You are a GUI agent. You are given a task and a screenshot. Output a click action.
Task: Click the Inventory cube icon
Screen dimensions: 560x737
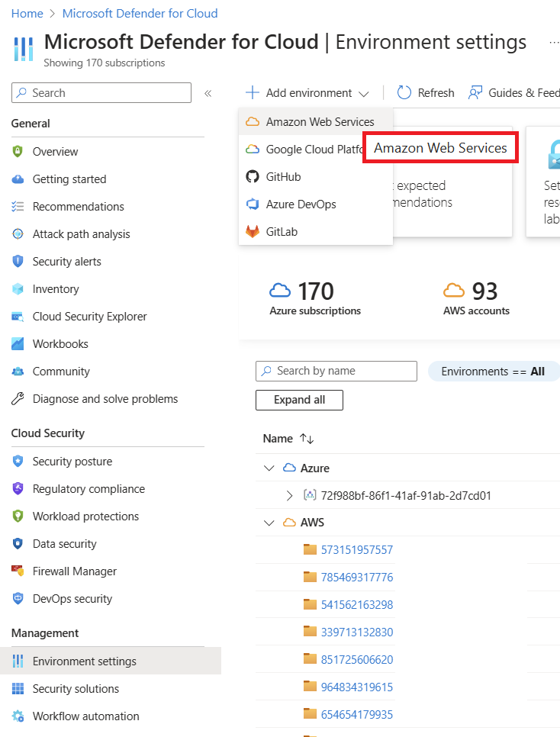[18, 288]
